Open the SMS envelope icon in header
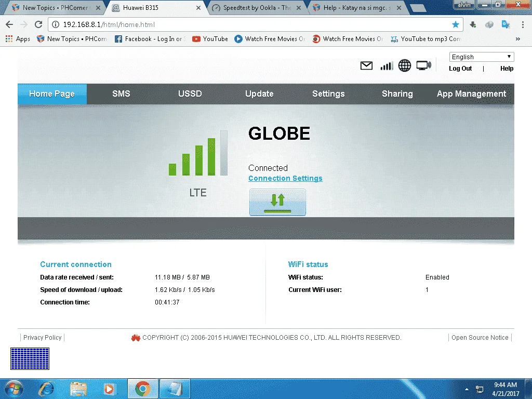Screen dimensions: 532x399 (x=366, y=65)
